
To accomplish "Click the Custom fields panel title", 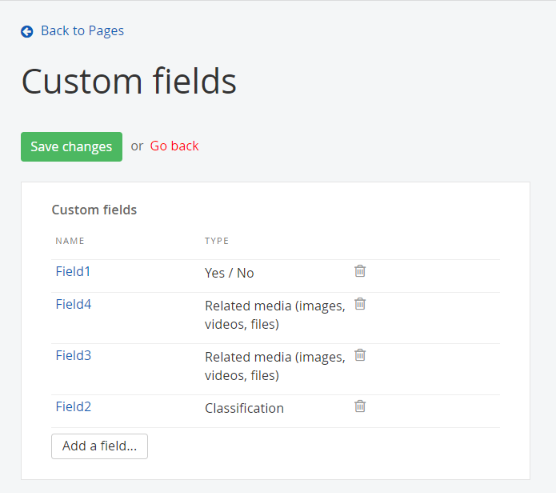I will click(x=94, y=210).
